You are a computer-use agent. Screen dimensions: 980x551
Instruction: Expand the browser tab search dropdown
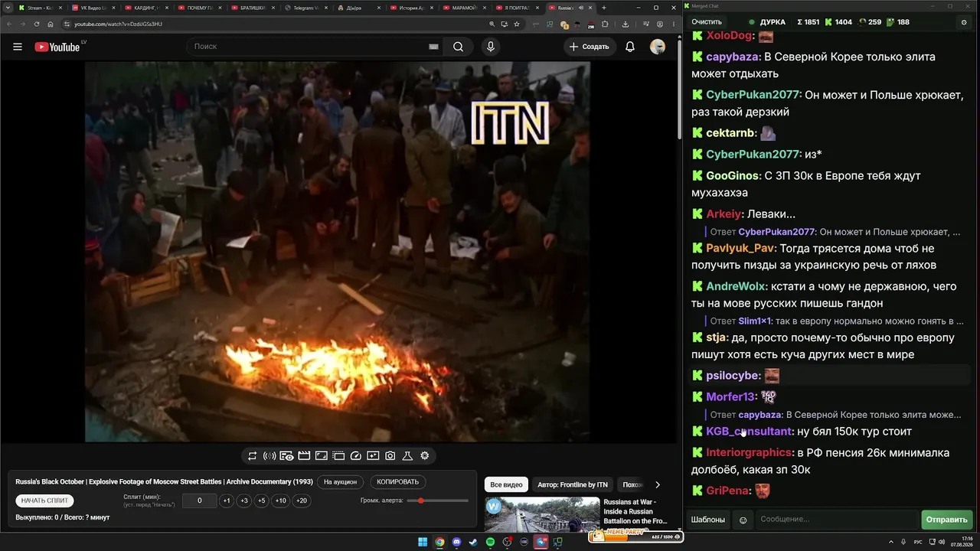point(7,8)
